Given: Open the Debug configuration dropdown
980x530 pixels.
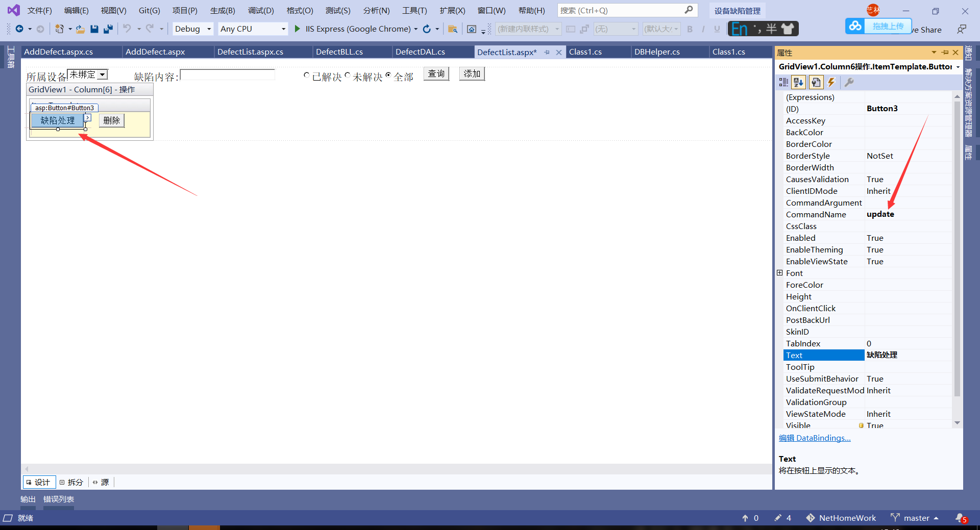Looking at the screenshot, I should click(193, 29).
